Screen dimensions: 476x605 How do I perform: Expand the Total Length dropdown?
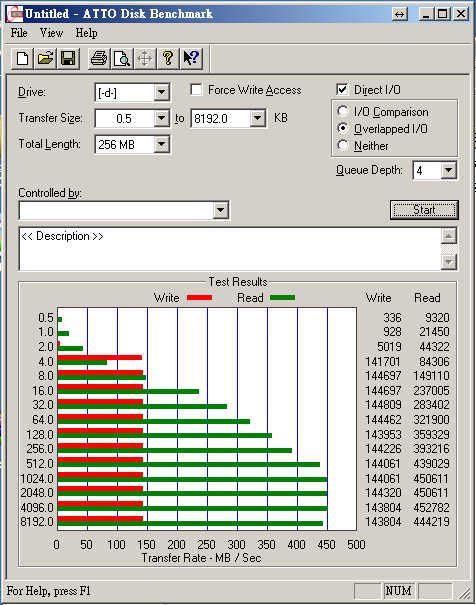pyautogui.click(x=161, y=144)
